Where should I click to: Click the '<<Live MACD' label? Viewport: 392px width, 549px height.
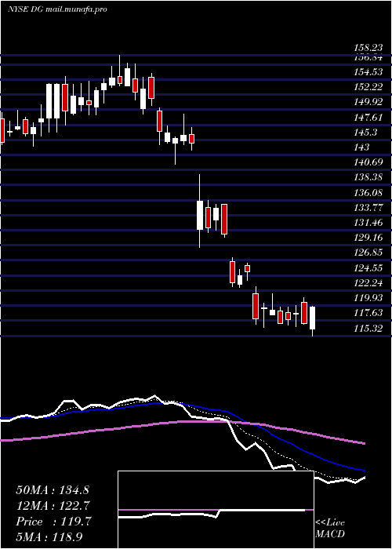pos(330,529)
